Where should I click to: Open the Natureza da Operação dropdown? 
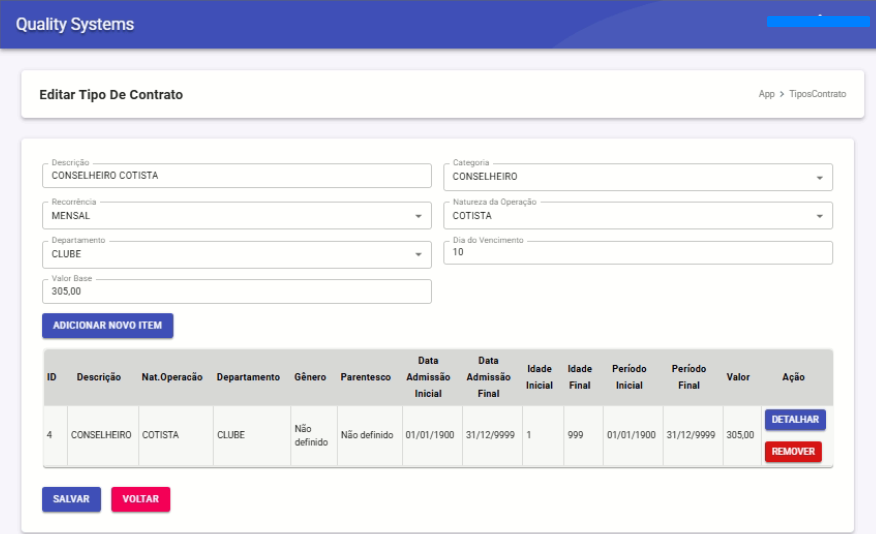[x=820, y=216]
